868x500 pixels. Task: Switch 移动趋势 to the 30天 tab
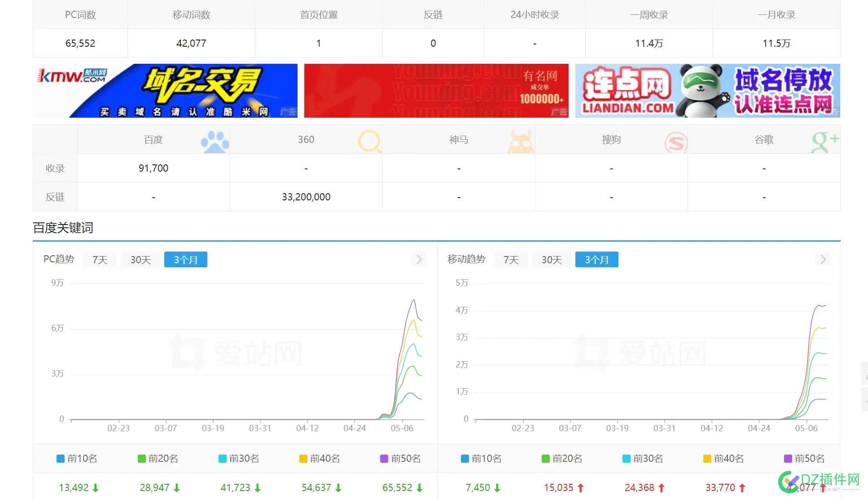click(552, 259)
